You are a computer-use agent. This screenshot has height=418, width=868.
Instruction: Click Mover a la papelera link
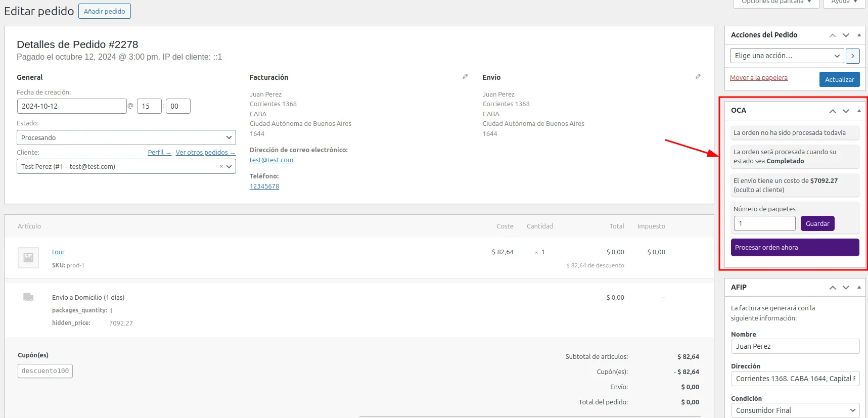[x=758, y=78]
